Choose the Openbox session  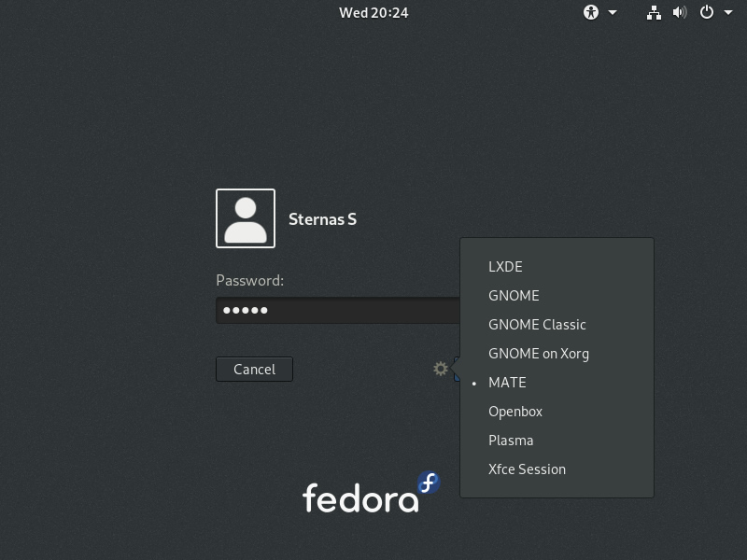click(557, 412)
